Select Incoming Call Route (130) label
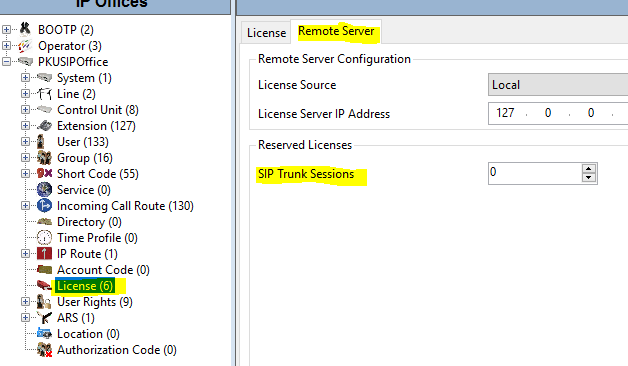This screenshot has height=366, width=628. tap(125, 206)
